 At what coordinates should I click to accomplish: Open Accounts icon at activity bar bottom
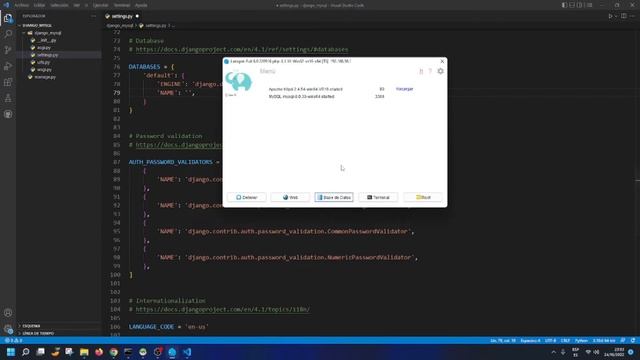point(8,313)
